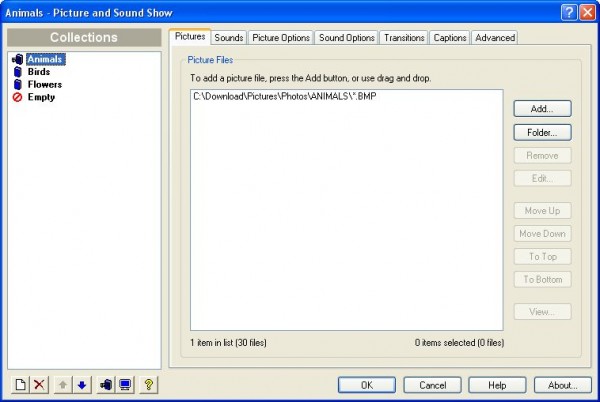600x402 pixels.
Task: Click the red prohibited icon beside Empty
Action: (x=17, y=97)
